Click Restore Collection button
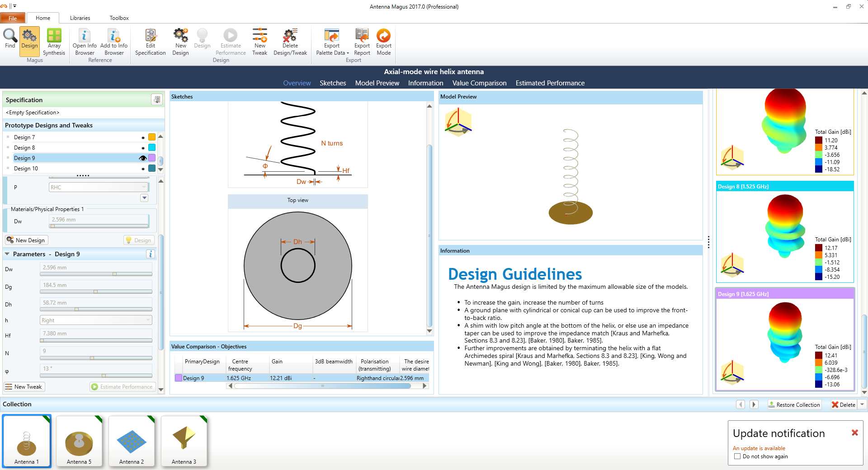 click(x=794, y=404)
